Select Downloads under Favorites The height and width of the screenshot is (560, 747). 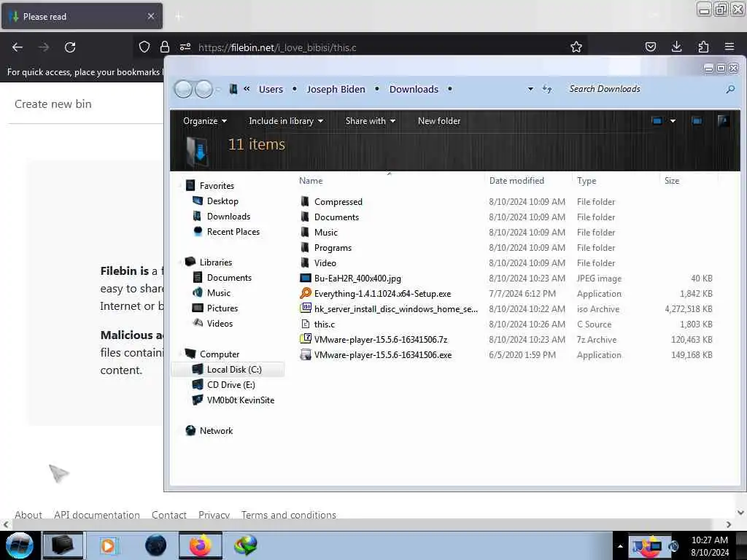[228, 216]
